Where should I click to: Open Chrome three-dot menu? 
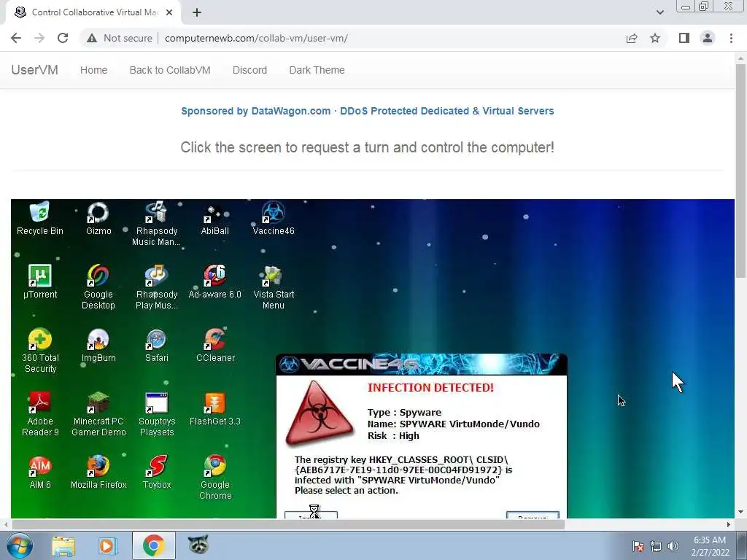click(731, 38)
